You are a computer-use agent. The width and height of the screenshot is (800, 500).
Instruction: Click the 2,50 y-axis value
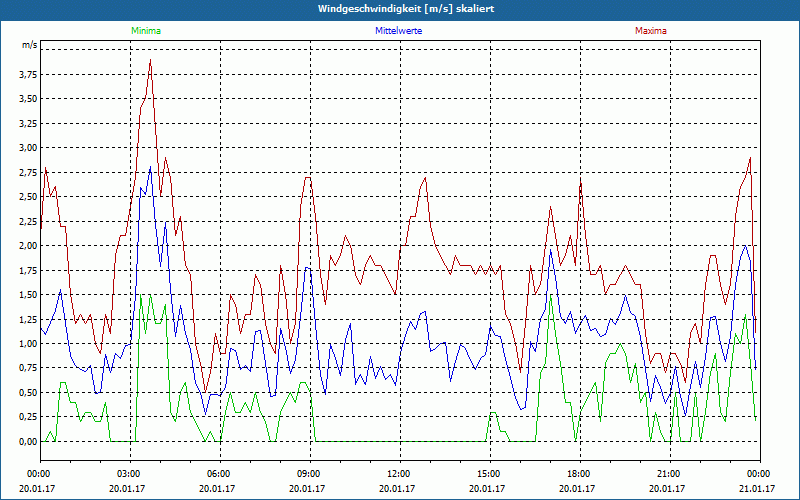tap(28, 197)
